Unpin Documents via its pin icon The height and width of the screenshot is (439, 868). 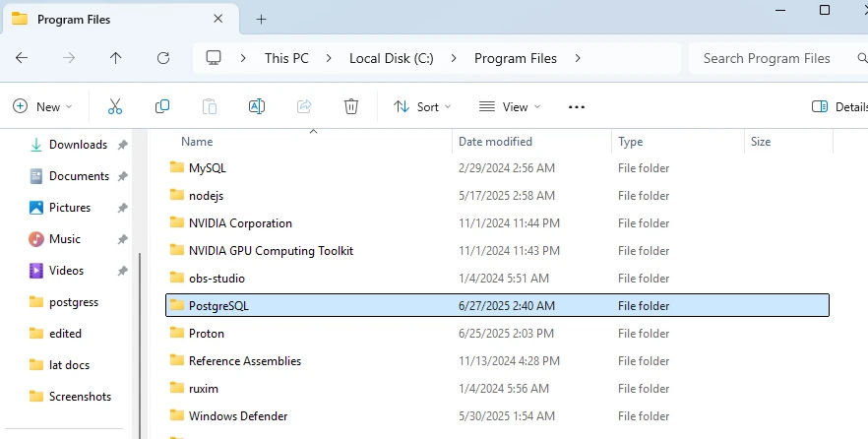click(x=122, y=176)
